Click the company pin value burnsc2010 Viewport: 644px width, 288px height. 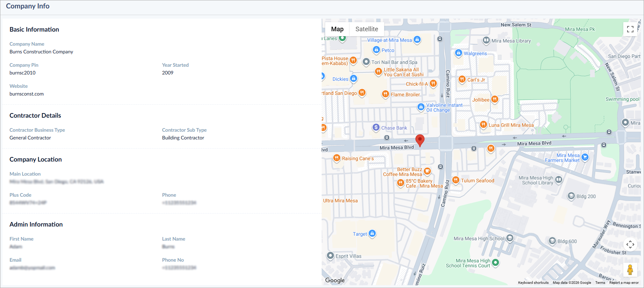[x=22, y=73]
